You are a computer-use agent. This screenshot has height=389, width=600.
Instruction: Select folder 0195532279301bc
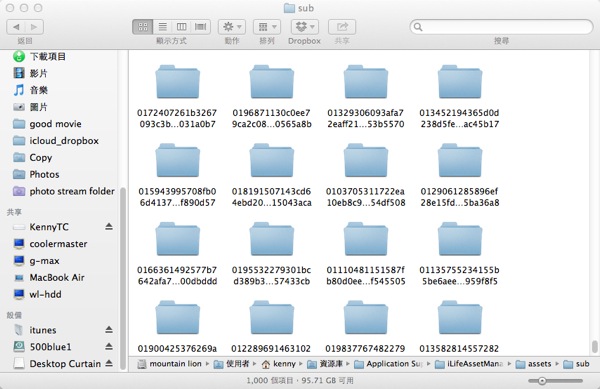pos(272,239)
